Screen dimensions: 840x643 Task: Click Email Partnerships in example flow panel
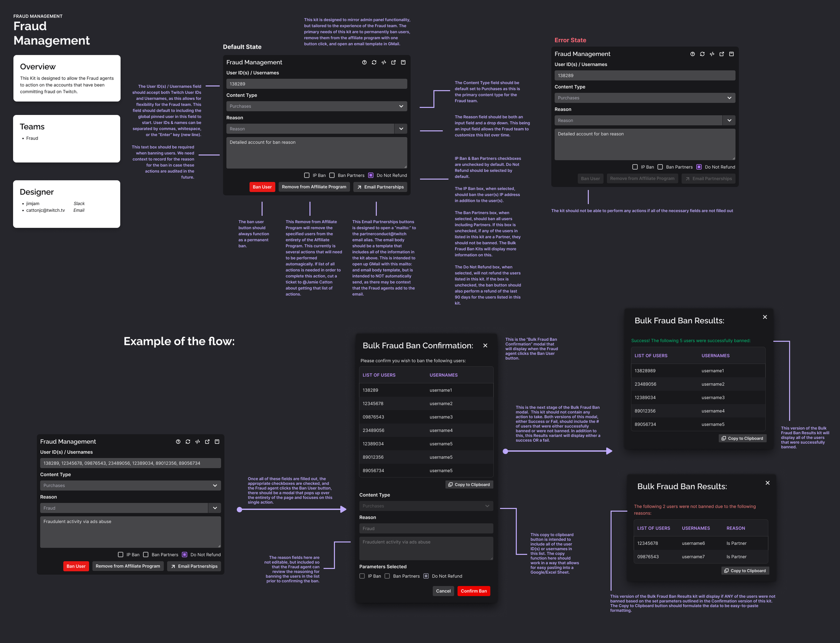tap(194, 566)
